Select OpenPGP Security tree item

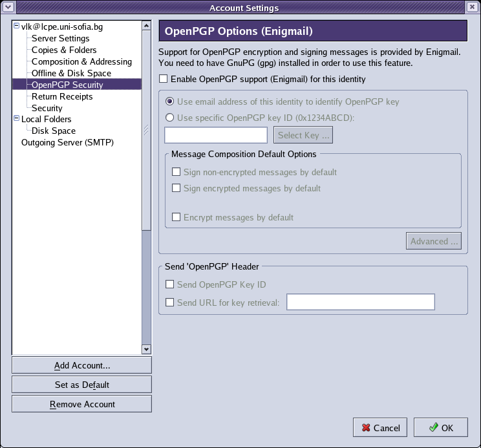coord(77,85)
